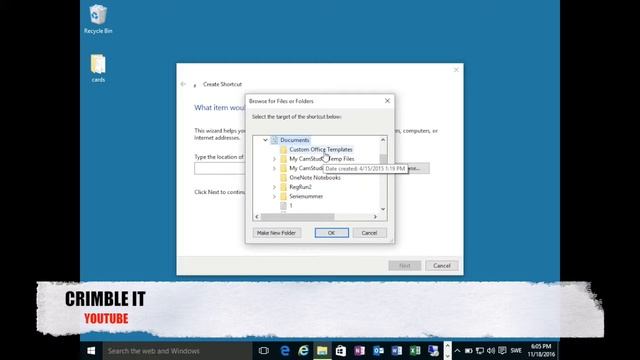This screenshot has height=360, width=640.
Task: Click the location text field in Create Shortcut
Action: (220, 169)
